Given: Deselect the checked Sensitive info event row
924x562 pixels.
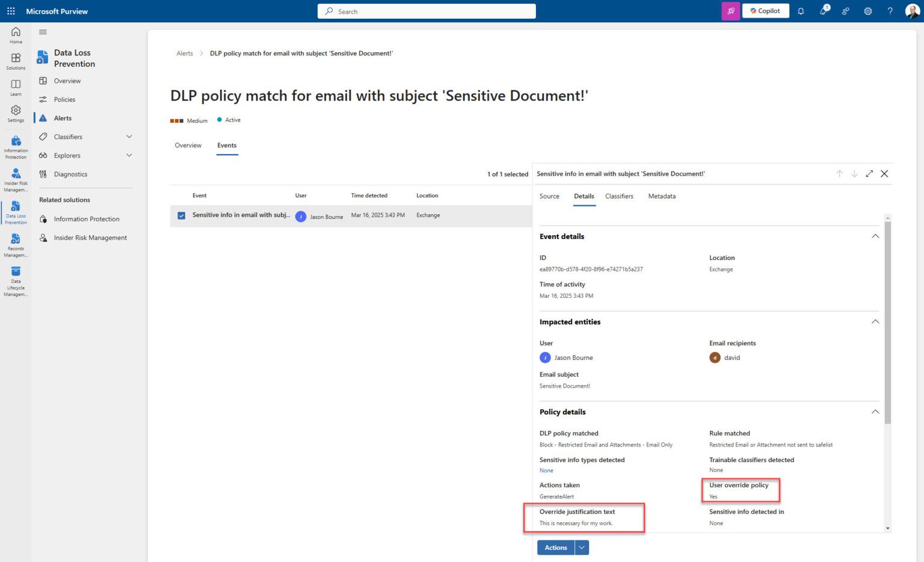Looking at the screenshot, I should click(181, 215).
